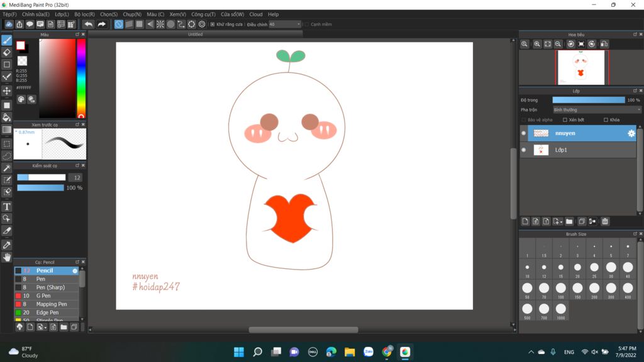Delete layer with trash icon
The image size is (644, 362).
(605, 222)
